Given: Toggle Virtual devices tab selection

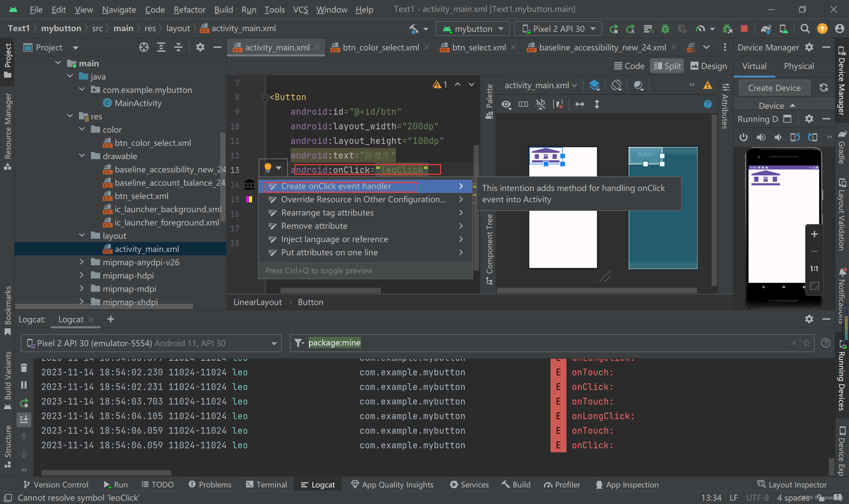Looking at the screenshot, I should [x=755, y=66].
